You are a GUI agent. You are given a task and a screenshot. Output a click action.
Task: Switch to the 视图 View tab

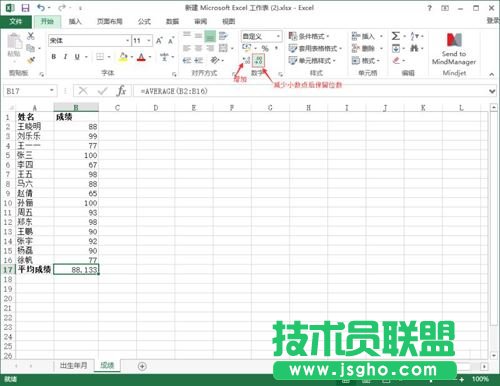tap(228, 21)
